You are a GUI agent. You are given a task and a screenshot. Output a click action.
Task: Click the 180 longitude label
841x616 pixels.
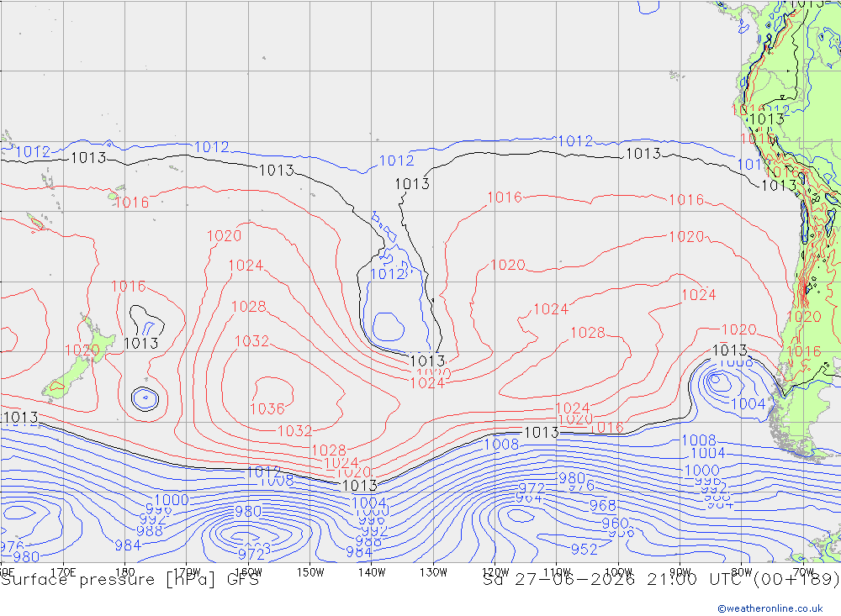pos(125,572)
